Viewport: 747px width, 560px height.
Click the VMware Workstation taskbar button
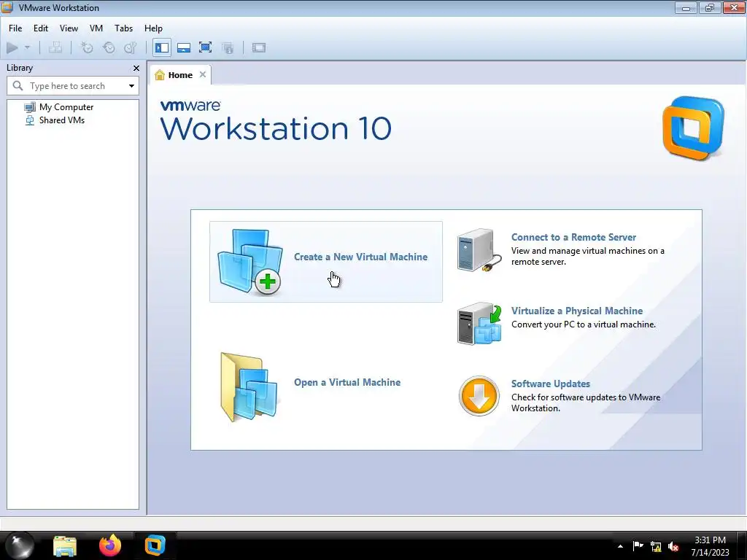155,545
